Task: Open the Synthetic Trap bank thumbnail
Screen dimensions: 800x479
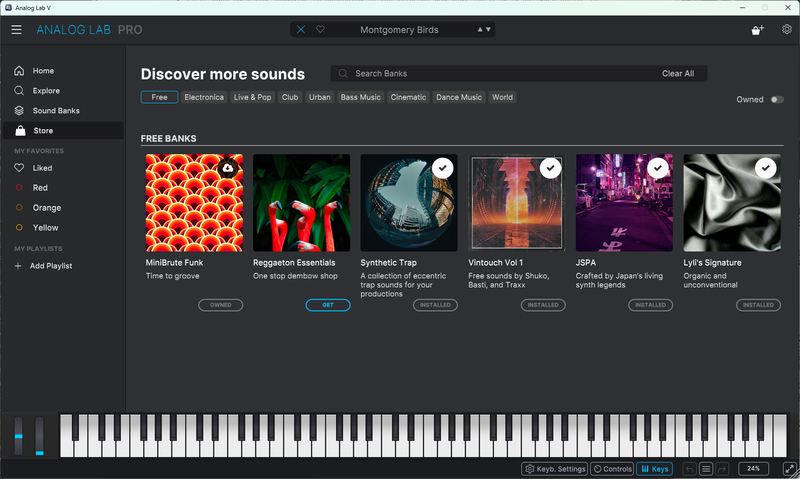Action: pos(409,203)
